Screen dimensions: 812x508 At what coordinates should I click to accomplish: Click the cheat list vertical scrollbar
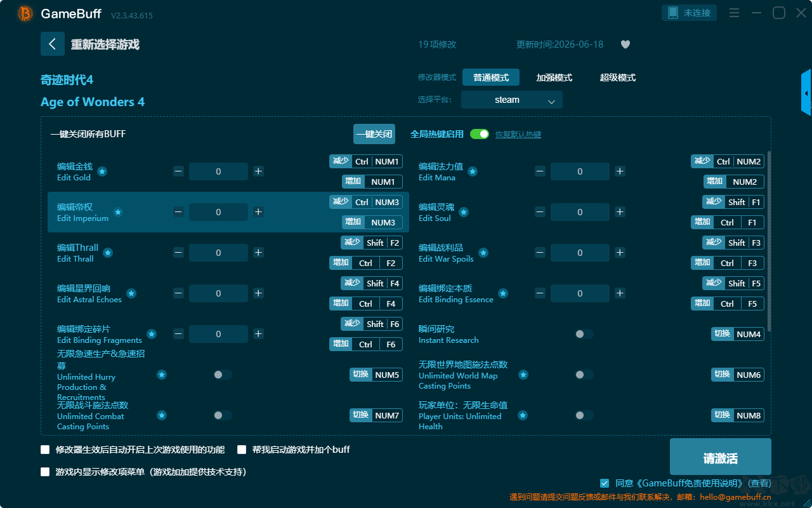click(x=769, y=241)
